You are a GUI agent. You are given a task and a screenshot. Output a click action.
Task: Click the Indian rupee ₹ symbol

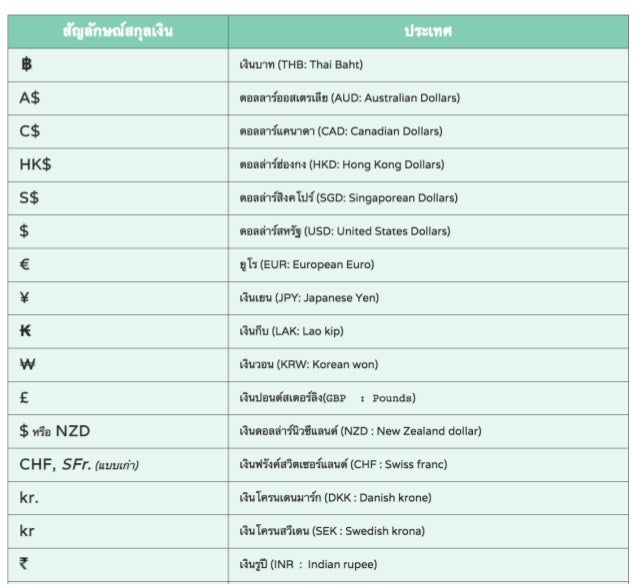coord(25,564)
